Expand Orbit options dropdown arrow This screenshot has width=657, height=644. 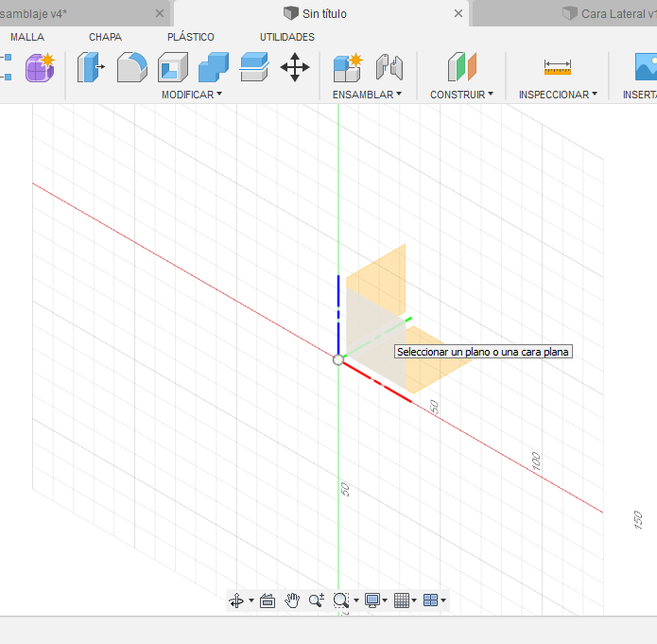pyautogui.click(x=251, y=600)
